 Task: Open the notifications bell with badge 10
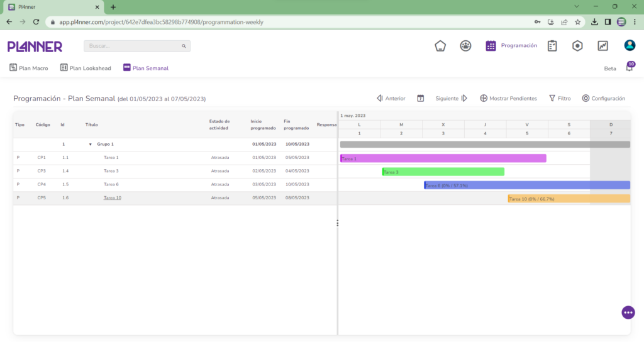tap(630, 67)
